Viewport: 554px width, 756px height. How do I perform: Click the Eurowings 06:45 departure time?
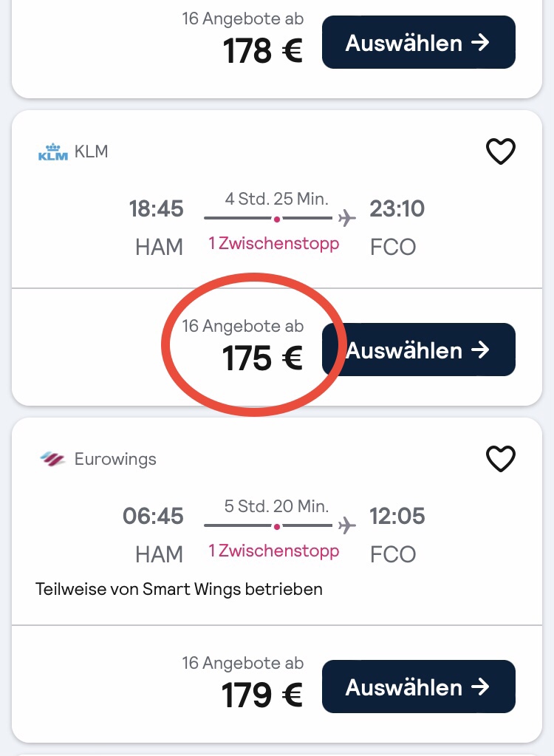(x=153, y=517)
